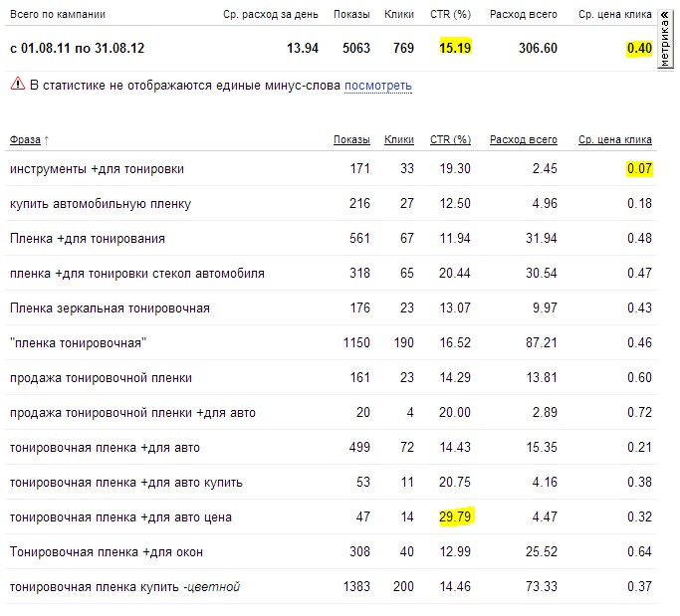Select the quoted phrase "пленка тонировочная"

pyautogui.click(x=79, y=343)
